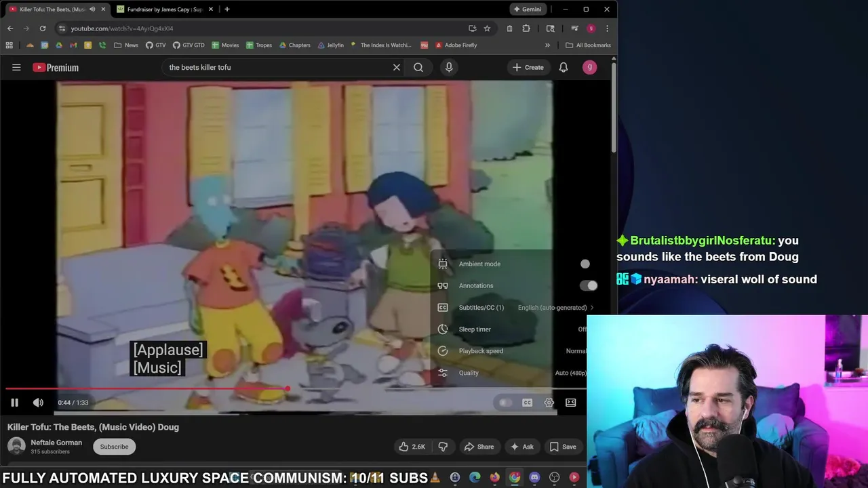Viewport: 868px width, 488px height.
Task: Start voice search with the microphone
Action: pos(449,67)
